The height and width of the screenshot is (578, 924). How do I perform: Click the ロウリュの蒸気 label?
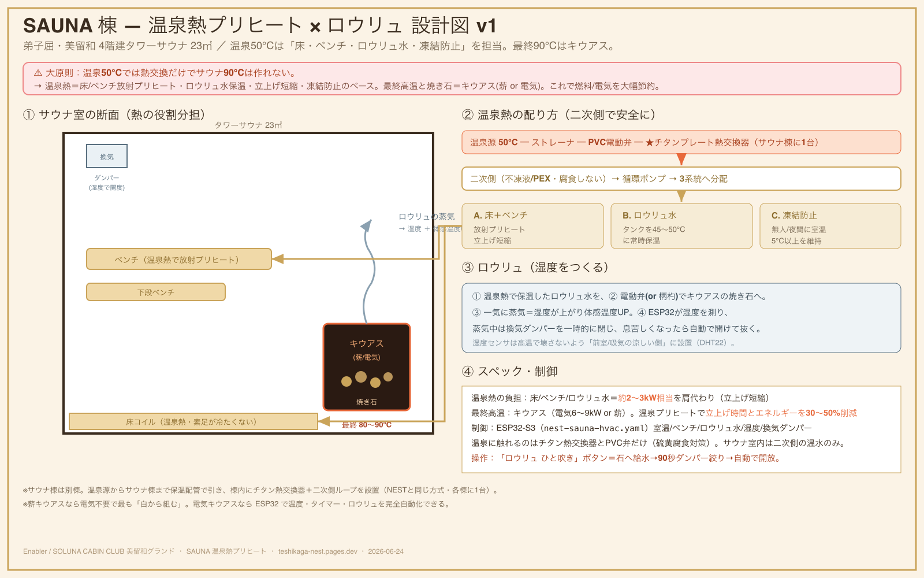427,216
